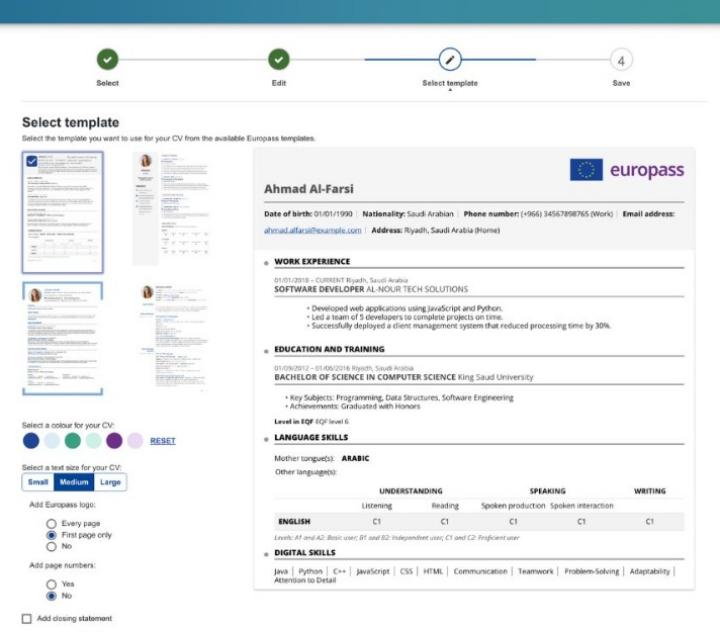The width and height of the screenshot is (720, 637).
Task: Choose the light blue CV colour
Action: click(x=52, y=440)
